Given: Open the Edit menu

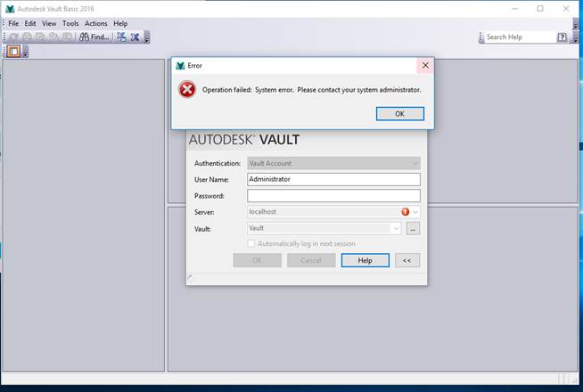Looking at the screenshot, I should click(x=30, y=23).
